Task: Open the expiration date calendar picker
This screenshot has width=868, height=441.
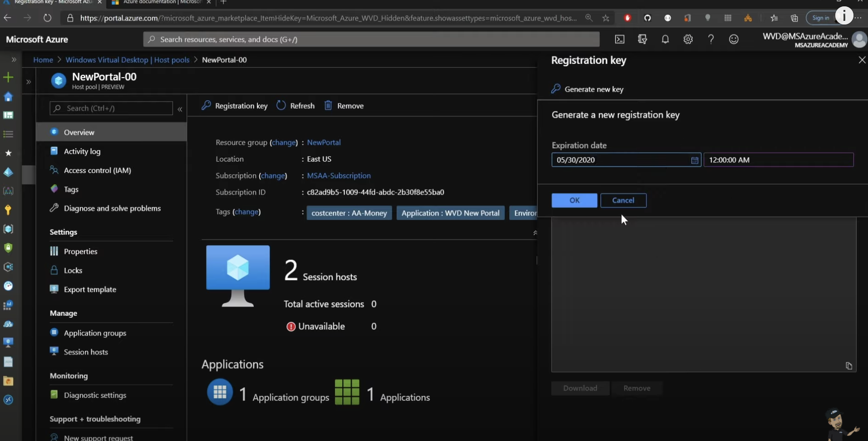Action: [694, 160]
